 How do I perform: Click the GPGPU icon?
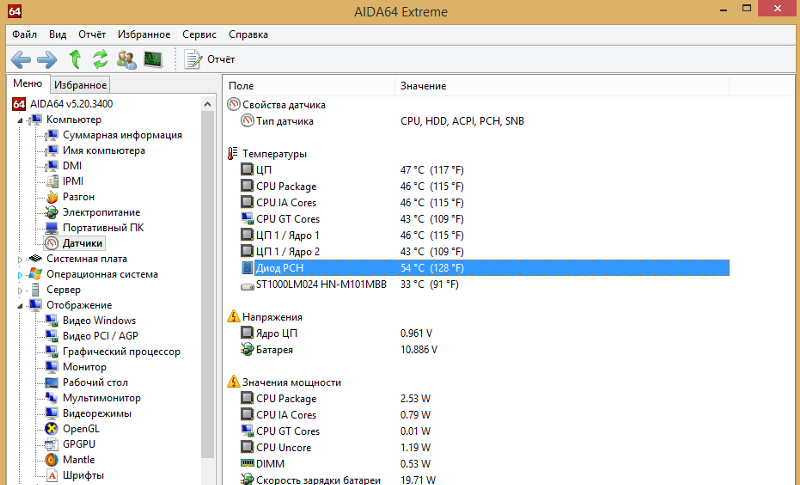click(x=52, y=444)
